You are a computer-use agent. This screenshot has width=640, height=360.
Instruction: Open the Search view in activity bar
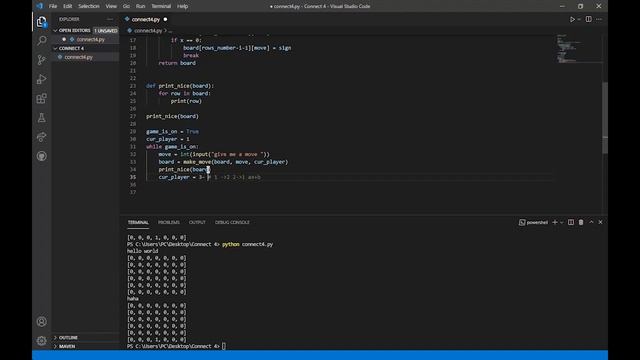pos(41,40)
